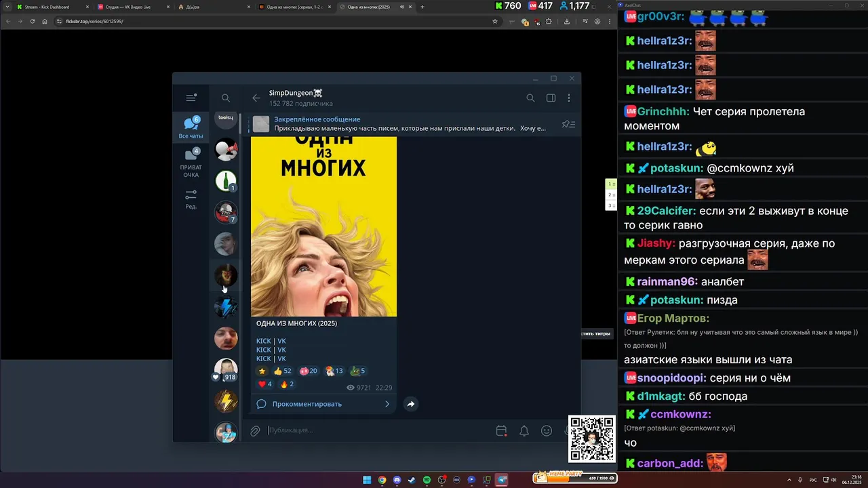868x488 pixels.
Task: Search within the SimpDungeon channel
Action: (x=530, y=98)
